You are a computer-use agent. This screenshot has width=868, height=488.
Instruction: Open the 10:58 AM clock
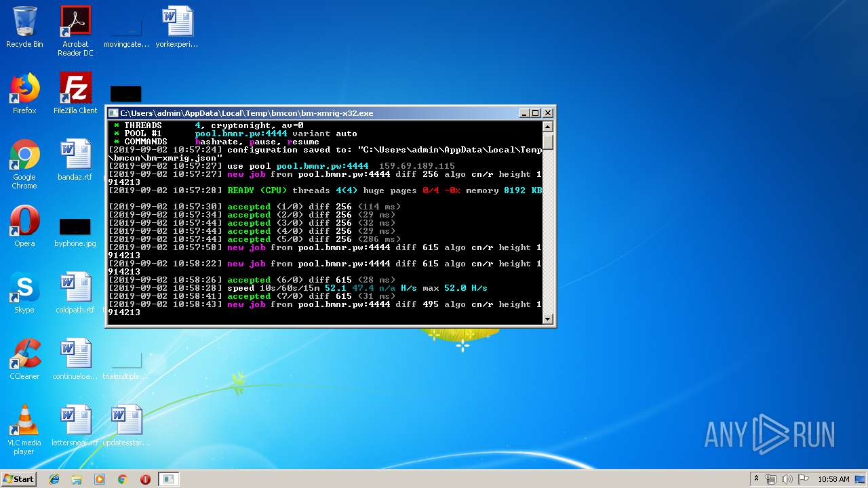pyautogui.click(x=833, y=479)
